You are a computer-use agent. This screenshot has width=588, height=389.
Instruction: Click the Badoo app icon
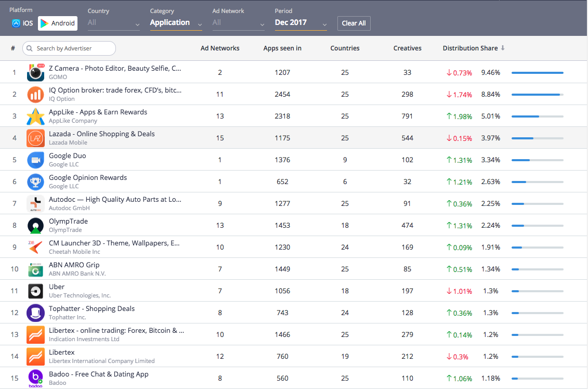[x=36, y=379]
